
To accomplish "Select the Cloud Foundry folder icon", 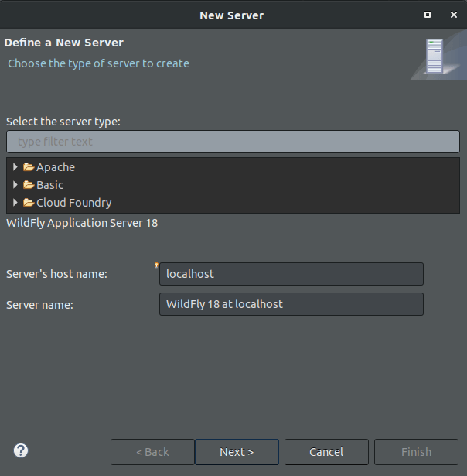I will [x=29, y=203].
